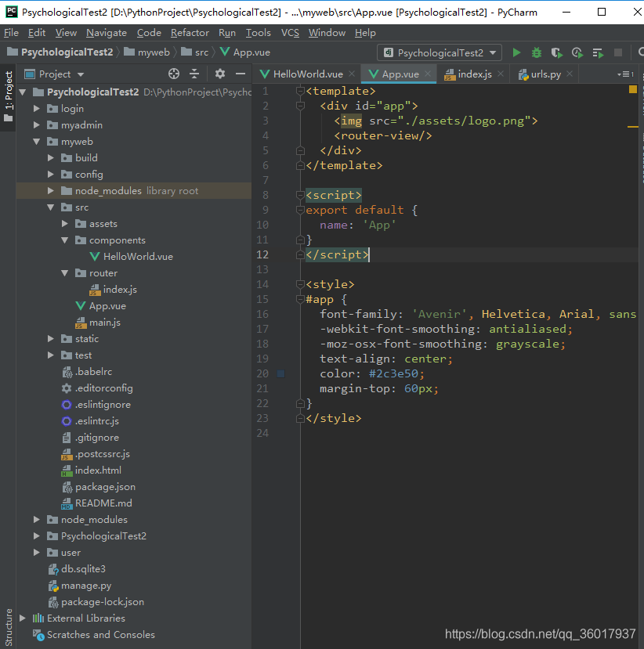
Task: Click the src breadcrumb
Action: (195, 52)
